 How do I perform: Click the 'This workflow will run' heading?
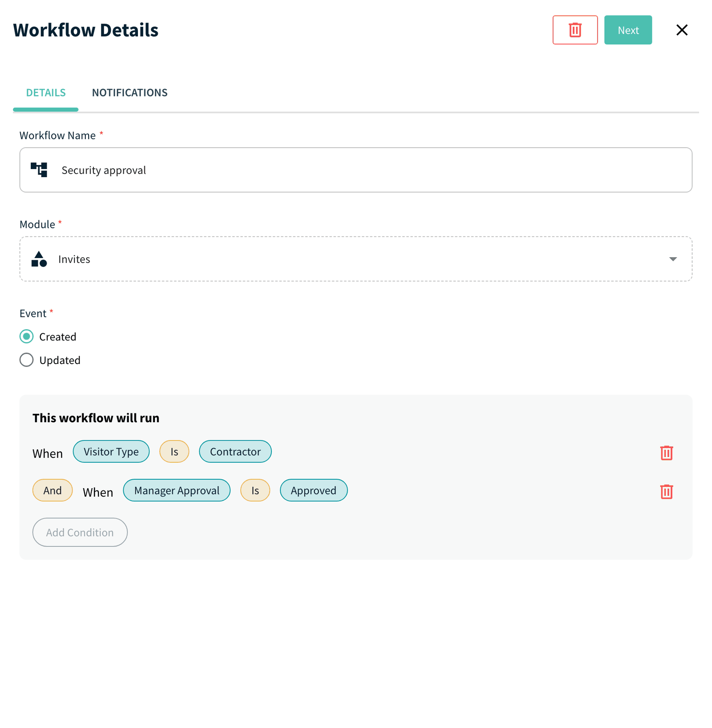pyautogui.click(x=96, y=418)
